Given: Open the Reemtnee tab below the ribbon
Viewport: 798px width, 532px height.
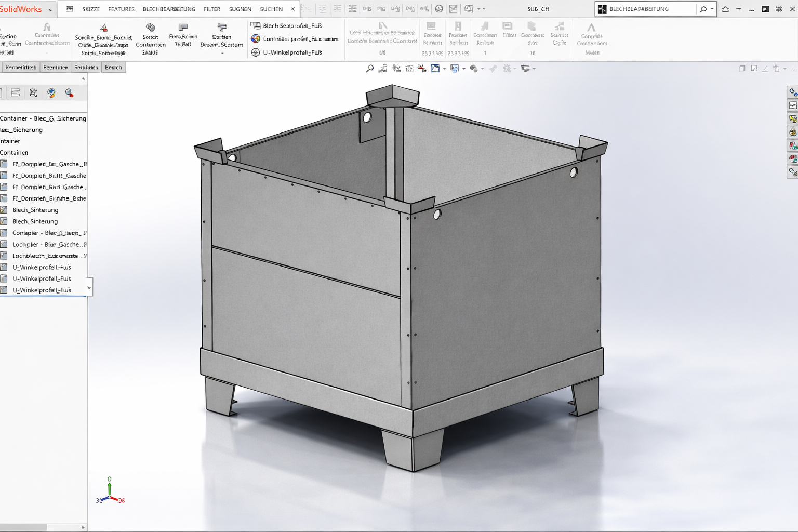Looking at the screenshot, I should pyautogui.click(x=55, y=67).
